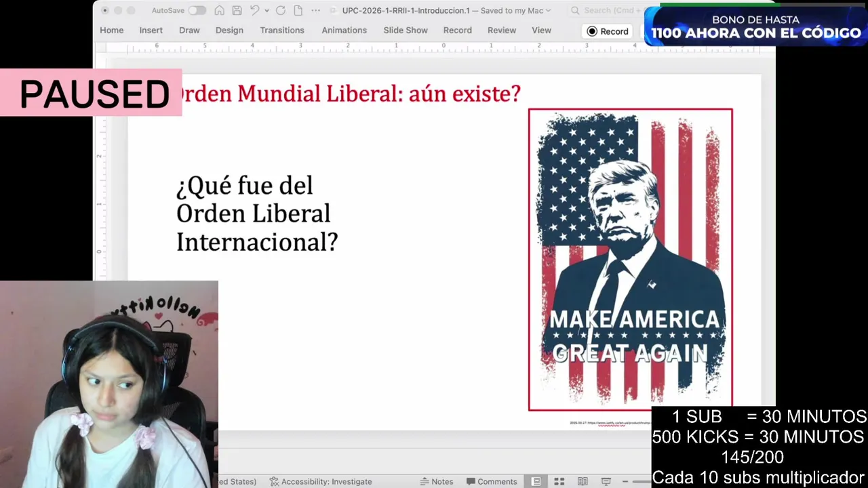Image resolution: width=868 pixels, height=488 pixels.
Task: Select the Make America Great Again image
Action: 631,260
